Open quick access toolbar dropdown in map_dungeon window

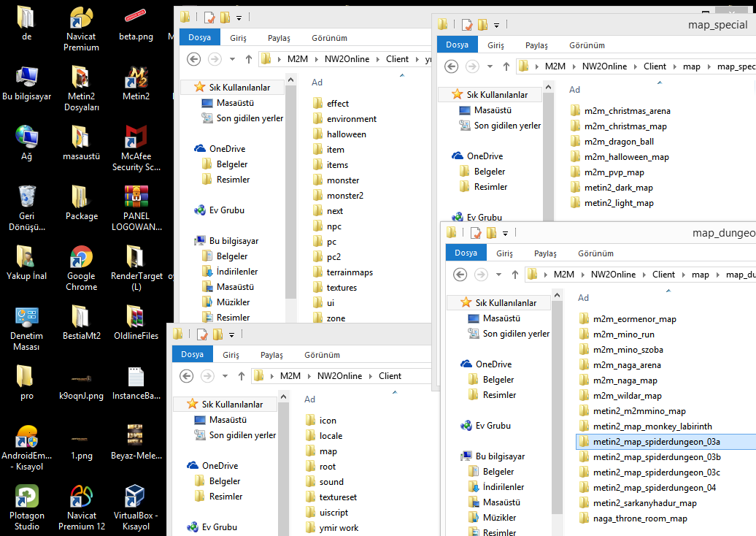coord(505,234)
